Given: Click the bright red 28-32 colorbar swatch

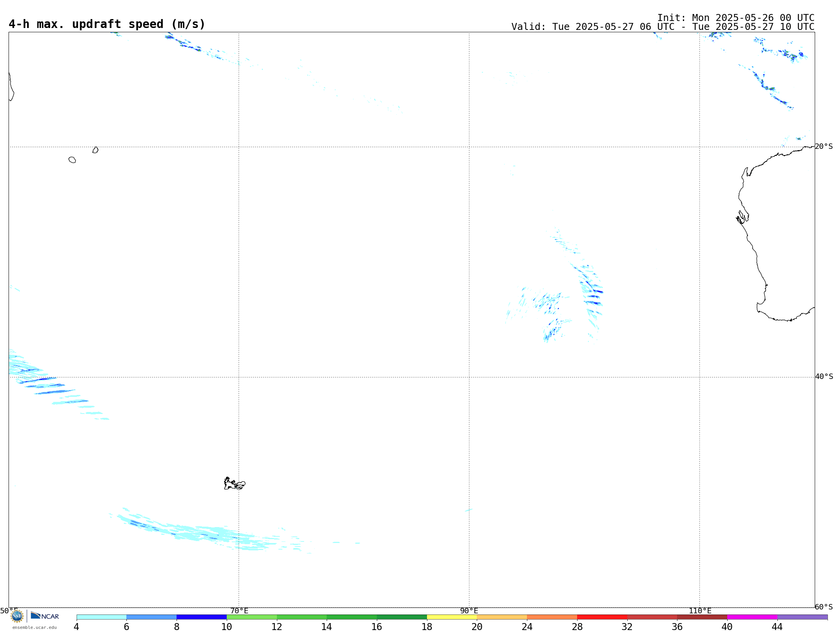Looking at the screenshot, I should point(602,617).
